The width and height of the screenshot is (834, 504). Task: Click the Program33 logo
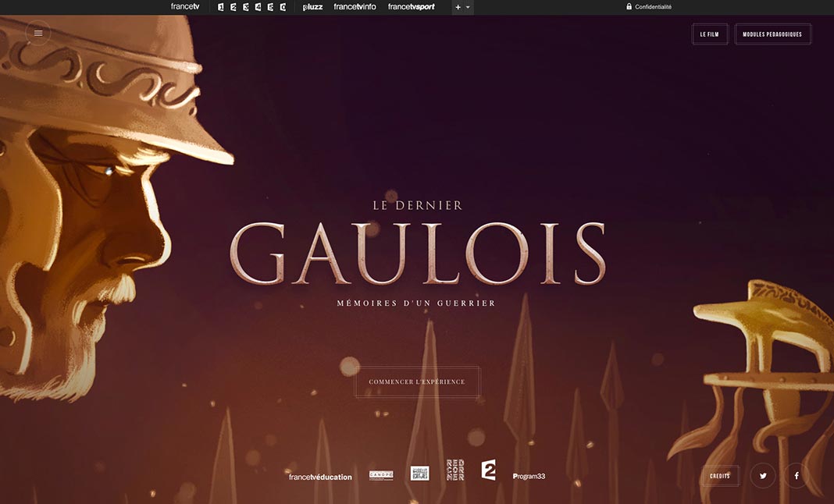[x=529, y=477]
